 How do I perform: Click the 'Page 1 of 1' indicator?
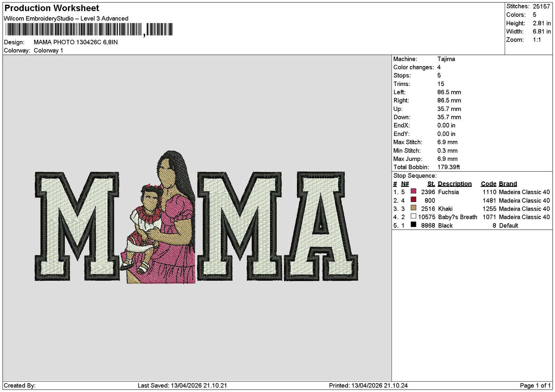coord(535,385)
